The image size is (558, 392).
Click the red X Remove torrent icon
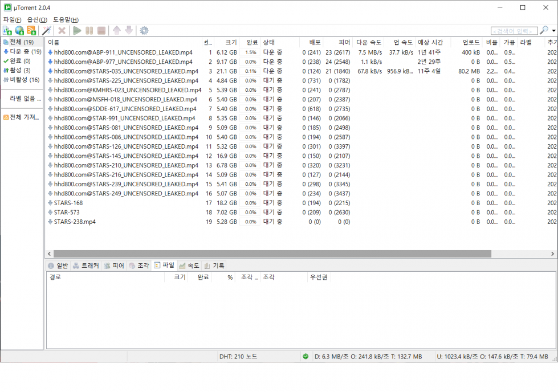pyautogui.click(x=62, y=31)
